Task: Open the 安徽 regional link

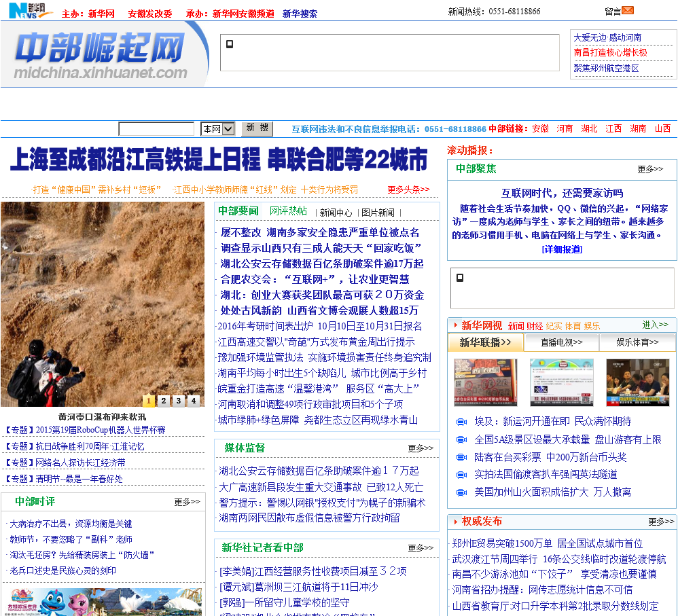Action: [540, 128]
